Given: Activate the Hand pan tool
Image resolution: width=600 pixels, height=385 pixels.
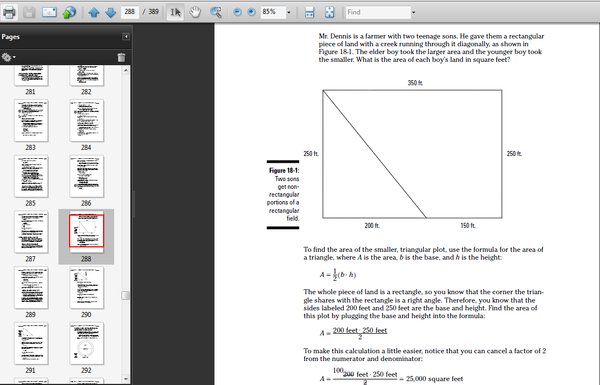Looking at the screenshot, I should [195, 12].
